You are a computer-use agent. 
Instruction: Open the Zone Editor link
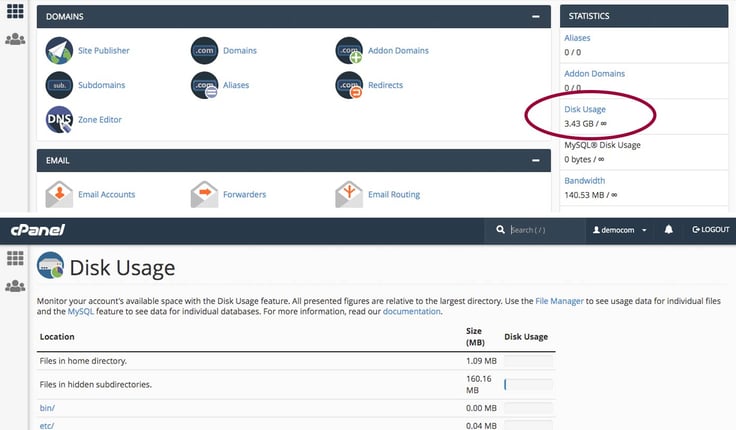pos(100,120)
